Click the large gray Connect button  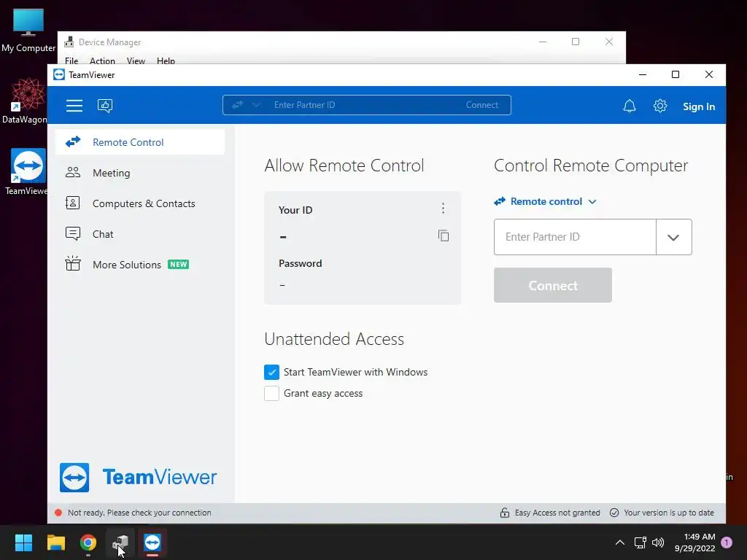click(x=553, y=285)
